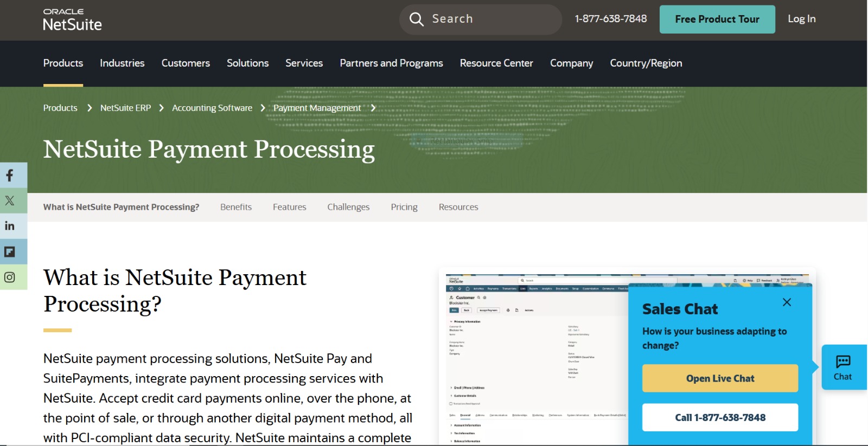The height and width of the screenshot is (446, 868).
Task: Click the What is NetSuite Payment Processing? heading
Action: pos(175,290)
